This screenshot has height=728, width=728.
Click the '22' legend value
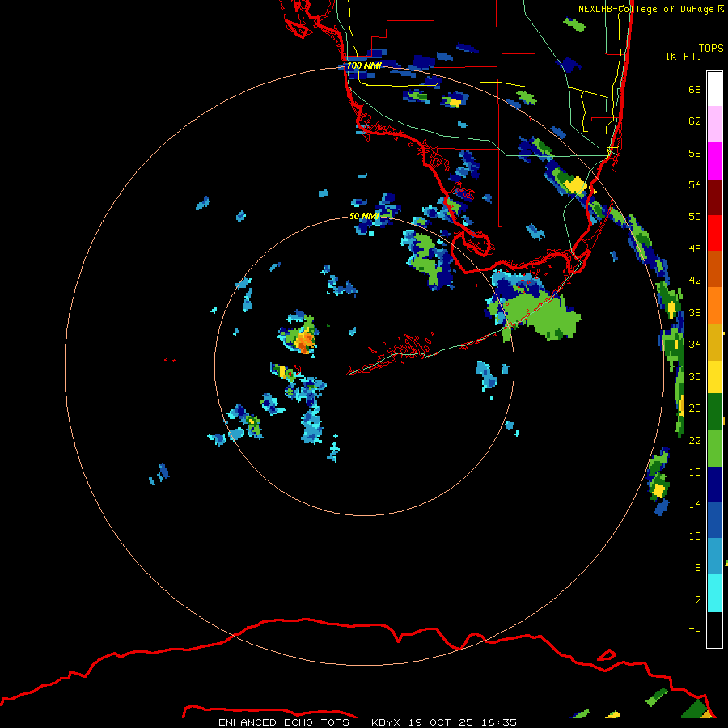(695, 440)
